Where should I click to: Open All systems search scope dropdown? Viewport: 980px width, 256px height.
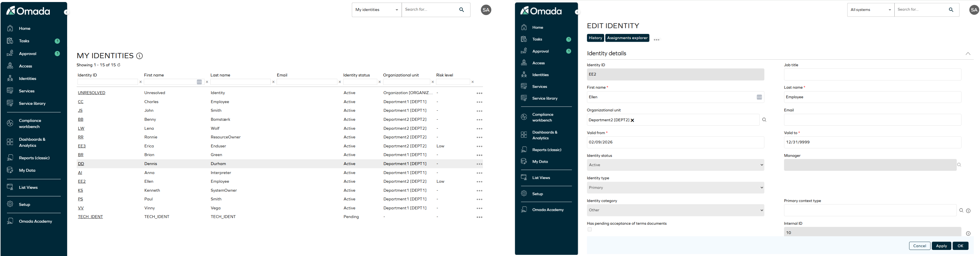coord(870,10)
